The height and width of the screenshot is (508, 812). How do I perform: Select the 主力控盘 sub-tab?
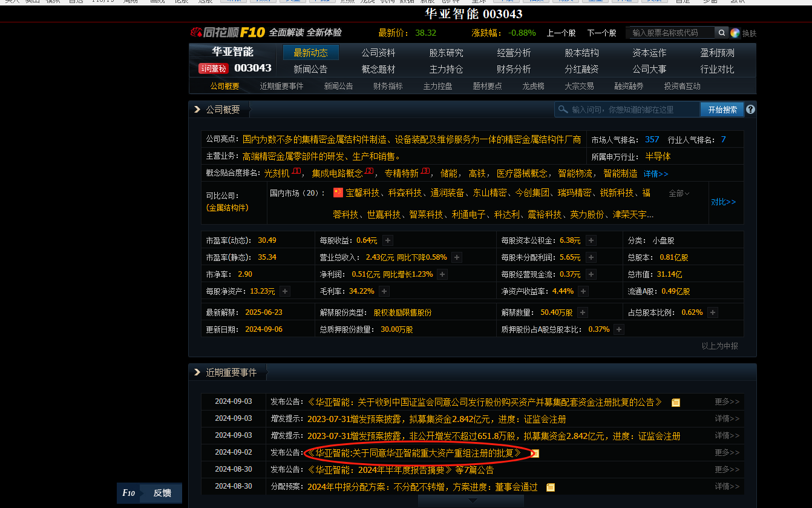(437, 86)
